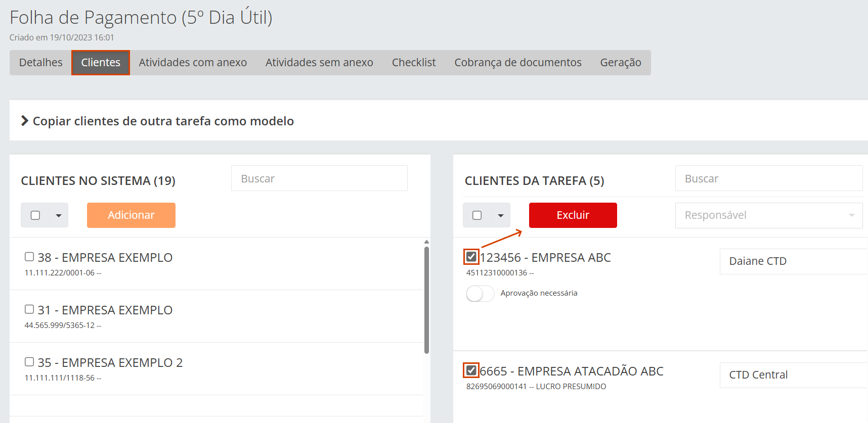
Task: Open the Checklist tab
Action: point(413,63)
